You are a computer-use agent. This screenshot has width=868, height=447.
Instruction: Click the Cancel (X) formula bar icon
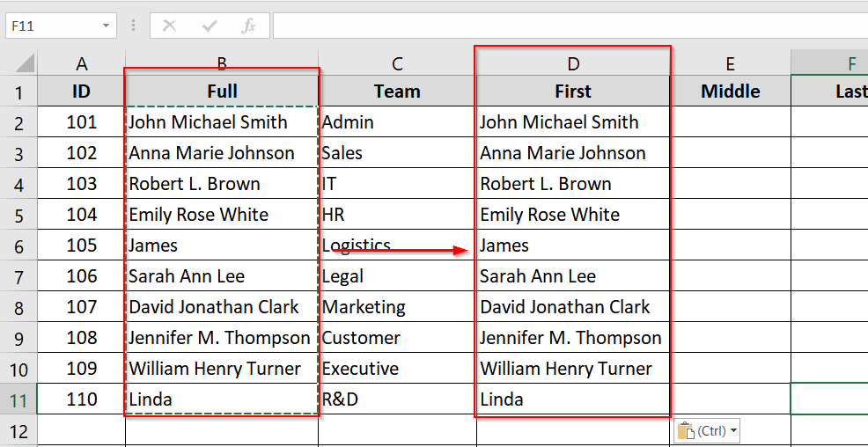[169, 26]
